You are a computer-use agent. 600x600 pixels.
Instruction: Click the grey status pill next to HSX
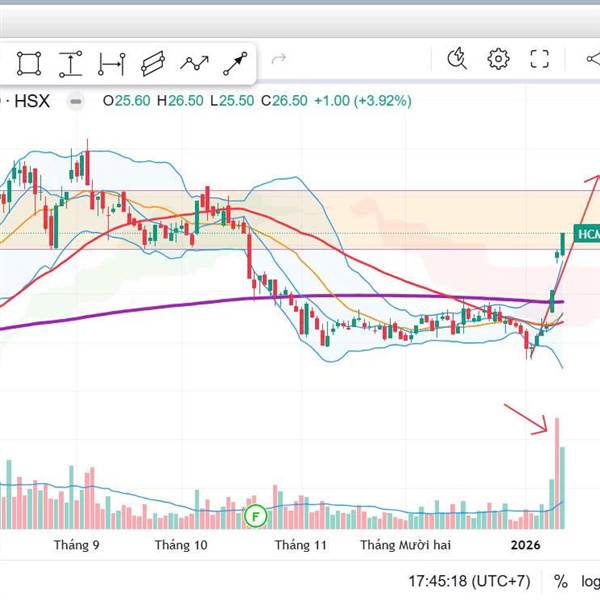76,101
